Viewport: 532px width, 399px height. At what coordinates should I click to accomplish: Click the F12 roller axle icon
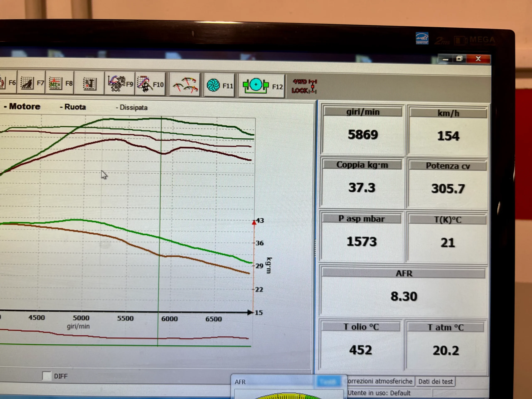tap(262, 86)
